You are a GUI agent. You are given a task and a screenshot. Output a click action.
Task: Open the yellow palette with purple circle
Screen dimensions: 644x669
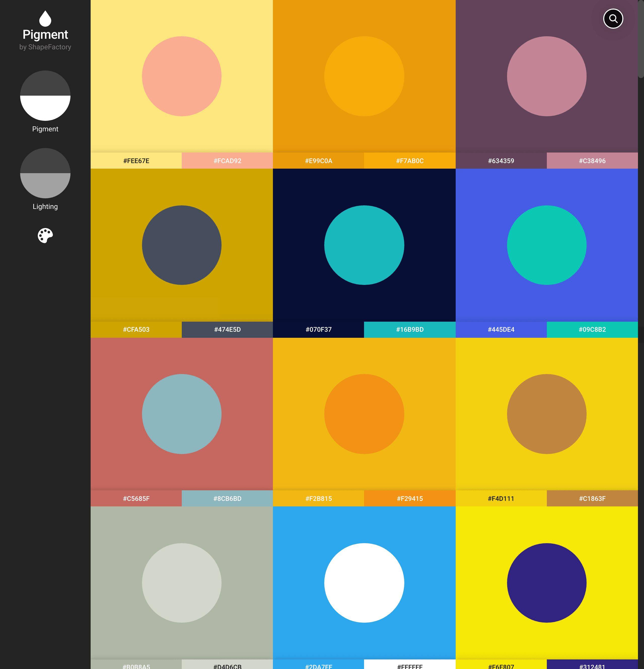point(546,583)
